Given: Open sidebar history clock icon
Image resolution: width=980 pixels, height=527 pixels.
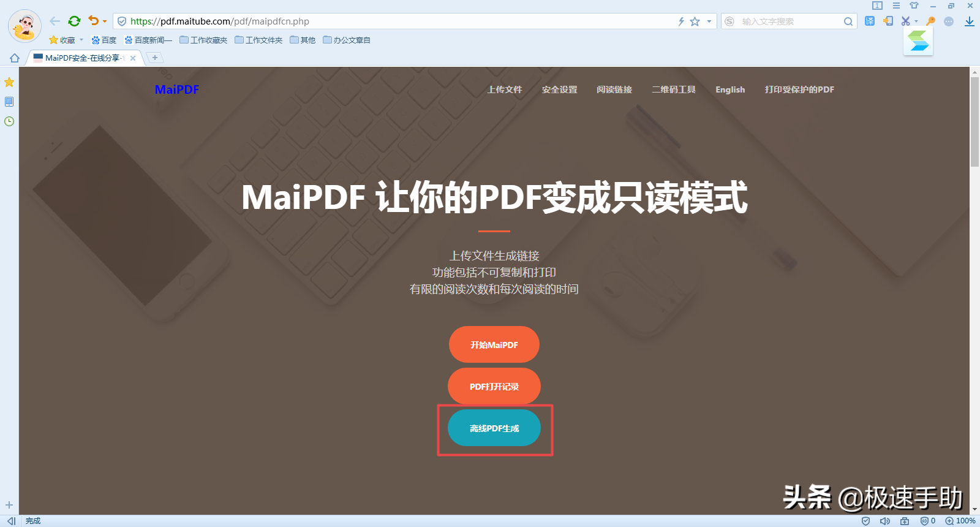Looking at the screenshot, I should click(9, 121).
